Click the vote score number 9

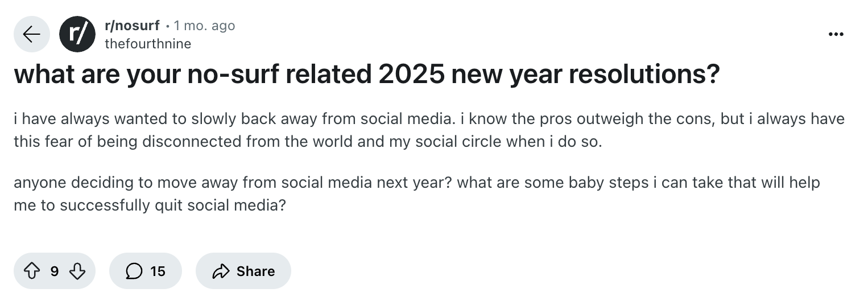click(54, 271)
